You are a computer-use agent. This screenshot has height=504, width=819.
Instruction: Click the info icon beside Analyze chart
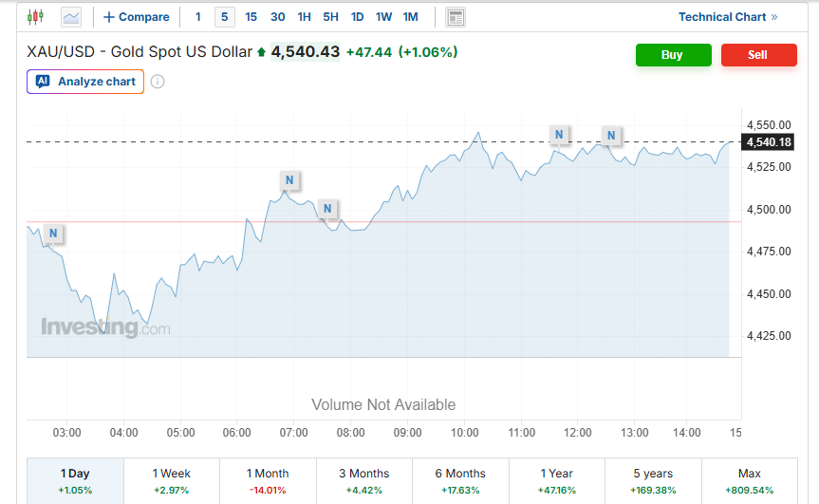(158, 82)
